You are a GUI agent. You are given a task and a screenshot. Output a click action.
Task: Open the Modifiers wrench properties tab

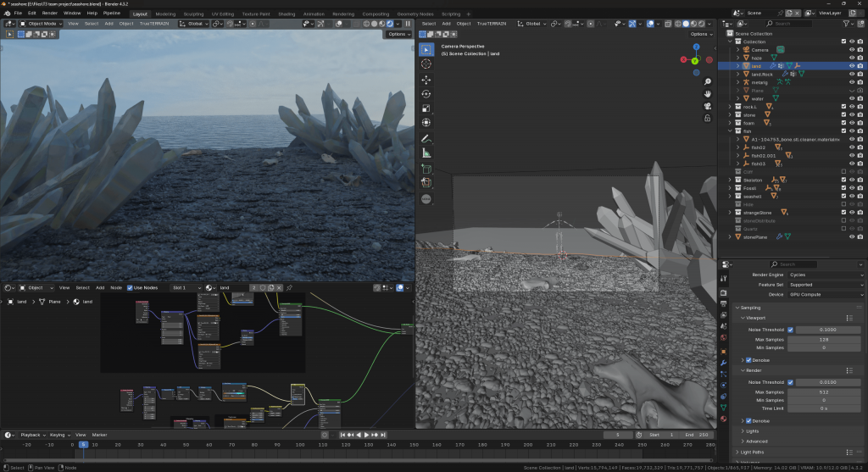click(x=723, y=363)
